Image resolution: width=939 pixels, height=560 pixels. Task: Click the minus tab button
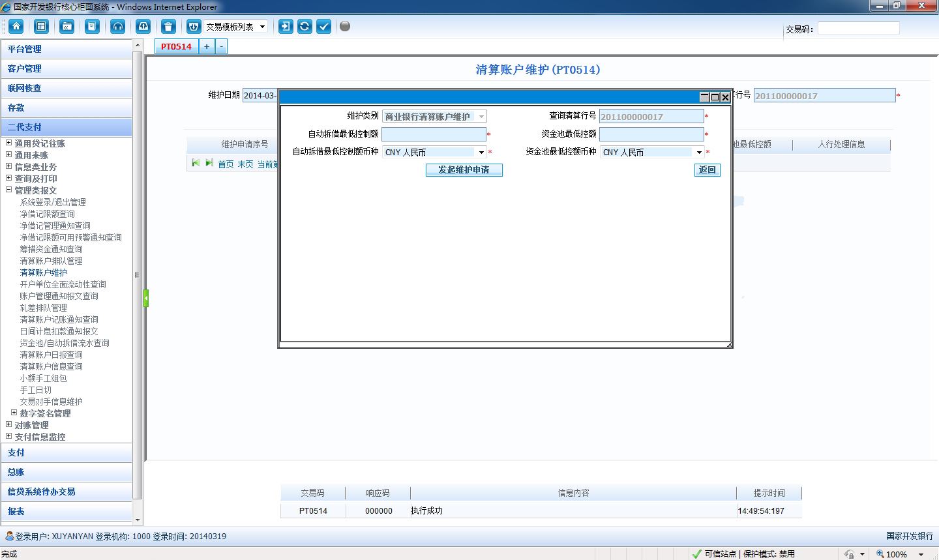click(221, 46)
